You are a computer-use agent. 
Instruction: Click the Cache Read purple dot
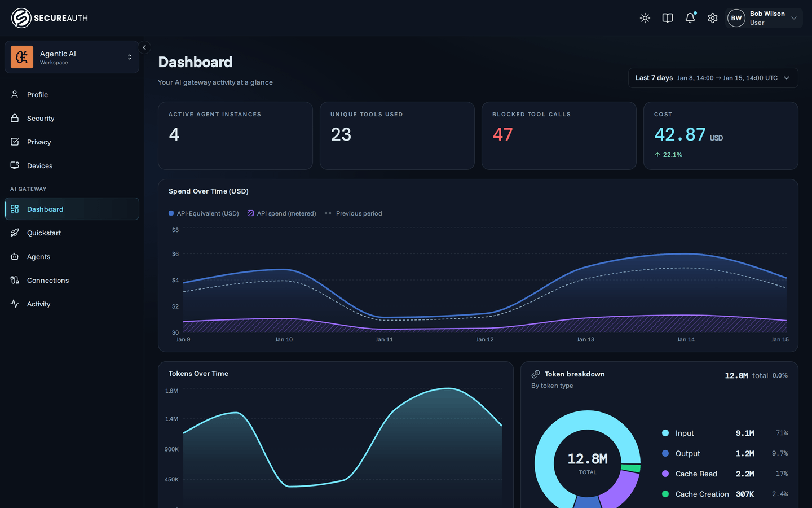[665, 474]
